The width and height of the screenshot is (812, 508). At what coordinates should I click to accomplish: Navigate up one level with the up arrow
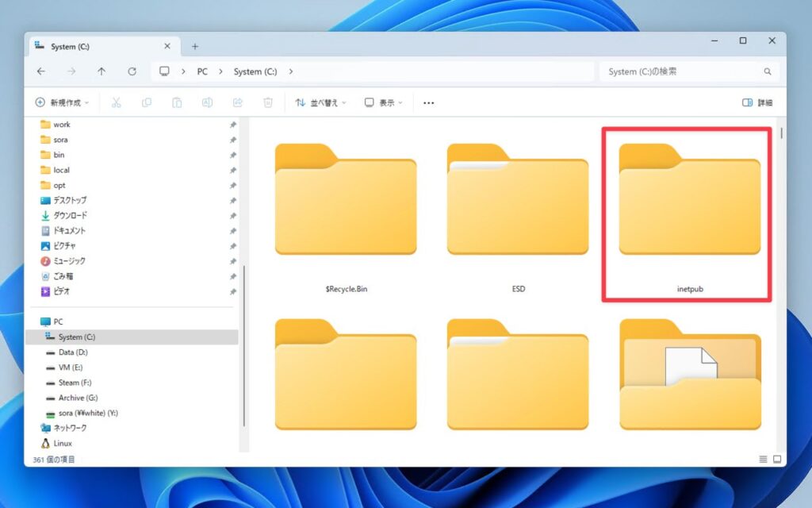pyautogui.click(x=101, y=71)
